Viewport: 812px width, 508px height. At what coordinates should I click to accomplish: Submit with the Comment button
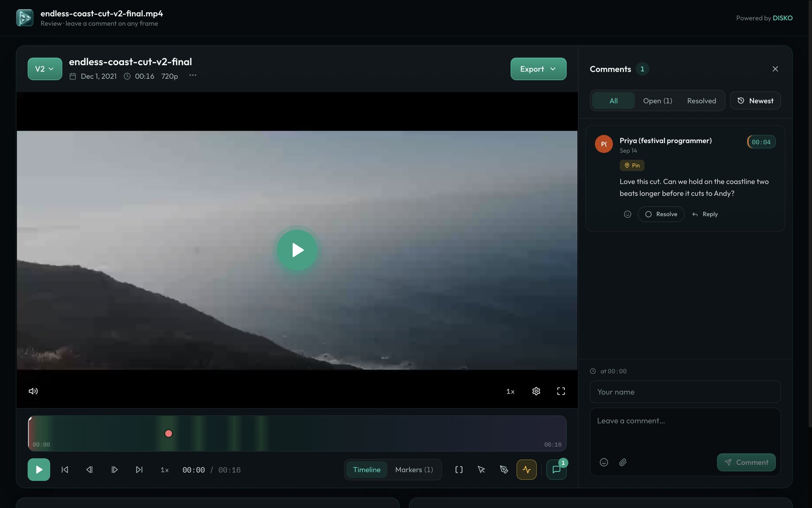746,462
